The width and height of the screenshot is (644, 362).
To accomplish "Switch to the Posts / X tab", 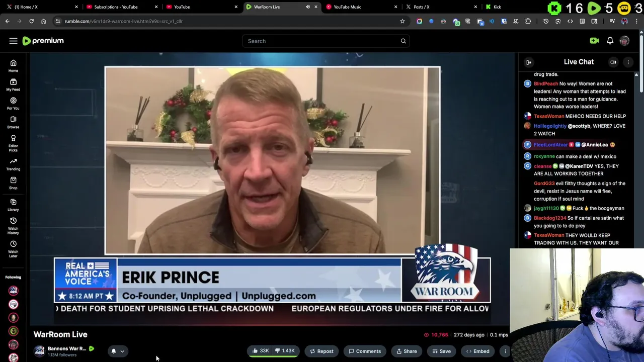I will [441, 7].
